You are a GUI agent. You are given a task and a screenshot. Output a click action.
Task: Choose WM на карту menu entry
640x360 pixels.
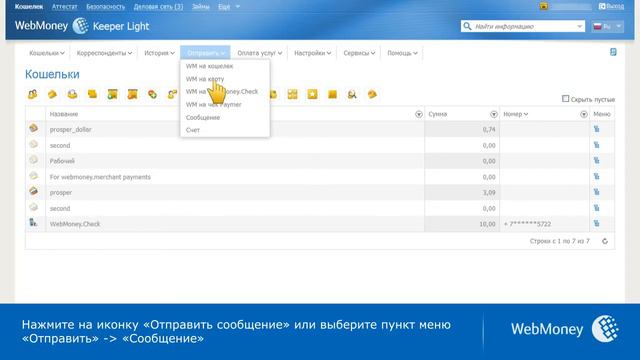[x=205, y=79]
